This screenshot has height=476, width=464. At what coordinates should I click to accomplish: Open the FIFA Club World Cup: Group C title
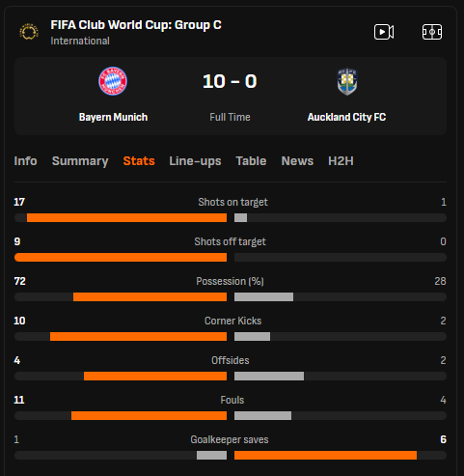[x=136, y=25]
